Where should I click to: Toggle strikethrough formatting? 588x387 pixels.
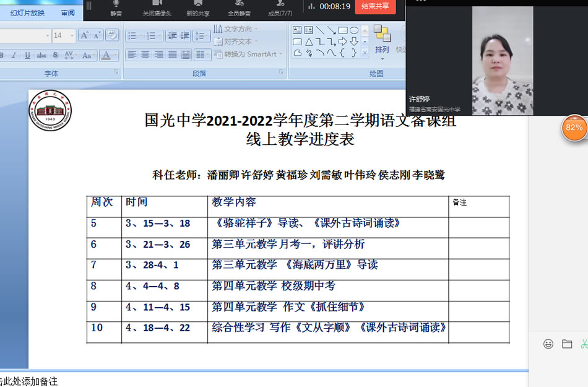(41, 56)
